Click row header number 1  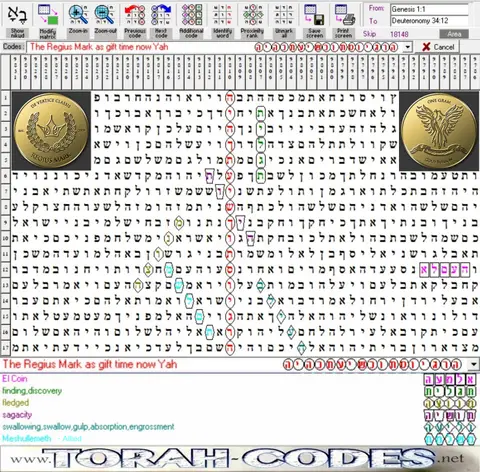pos(6,98)
